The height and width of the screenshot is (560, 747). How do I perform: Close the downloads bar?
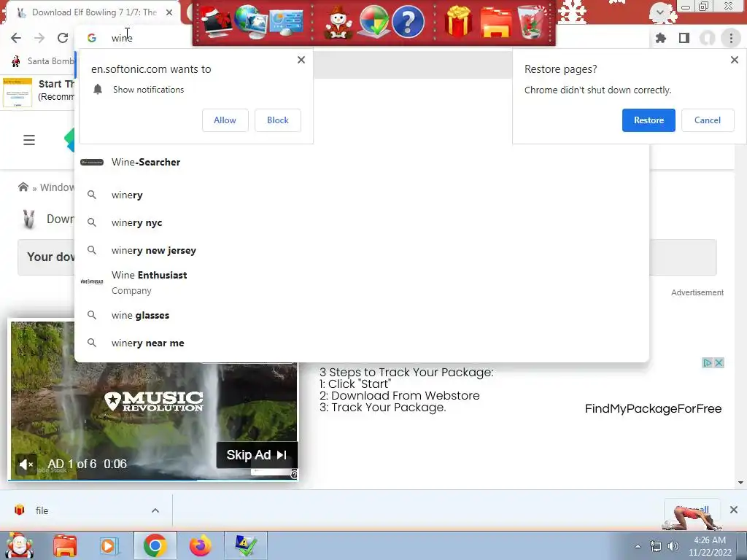734,510
